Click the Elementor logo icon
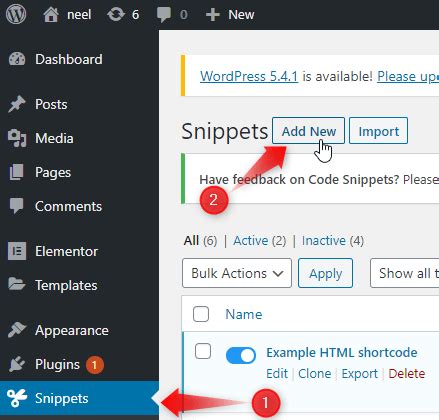 tap(17, 251)
